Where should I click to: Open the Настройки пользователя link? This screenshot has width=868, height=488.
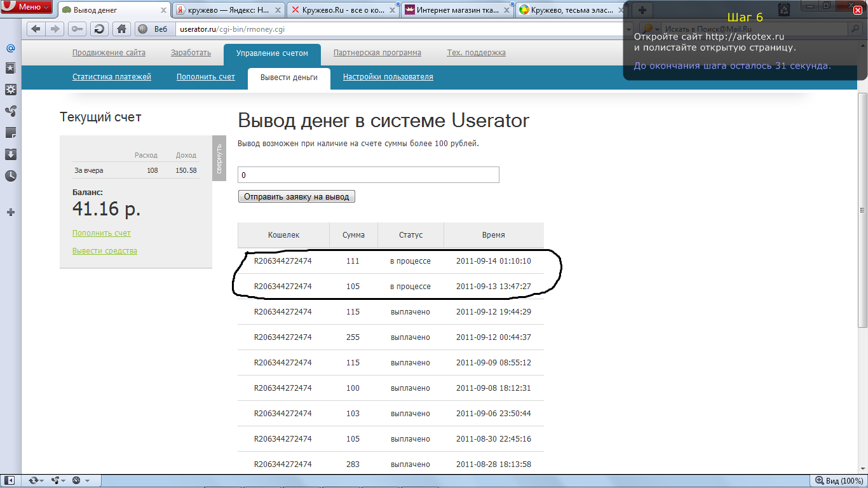tap(388, 77)
